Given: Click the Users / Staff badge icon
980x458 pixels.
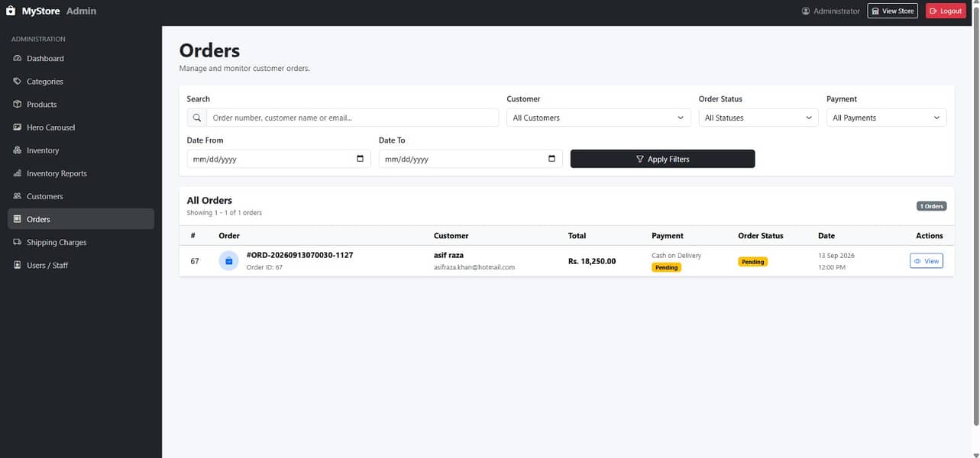Looking at the screenshot, I should (18, 265).
